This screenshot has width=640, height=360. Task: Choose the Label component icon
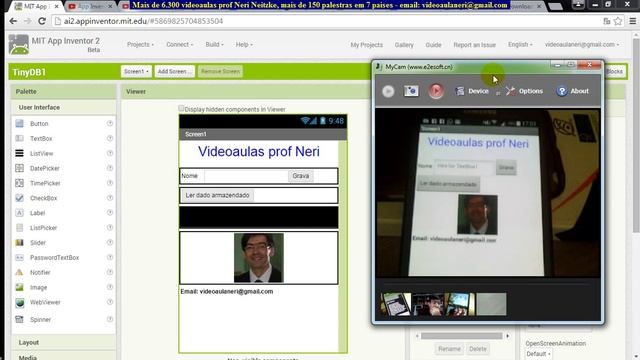coord(19,213)
